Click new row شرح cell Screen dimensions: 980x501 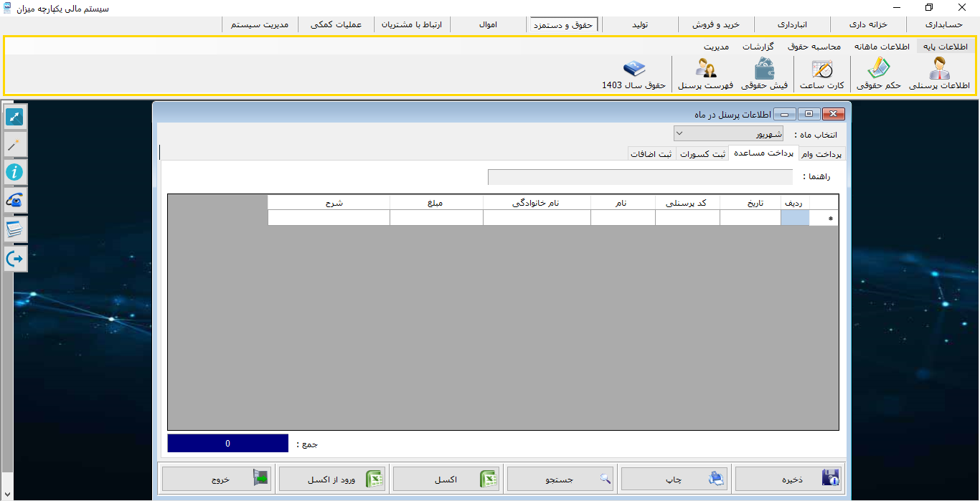pyautogui.click(x=329, y=218)
